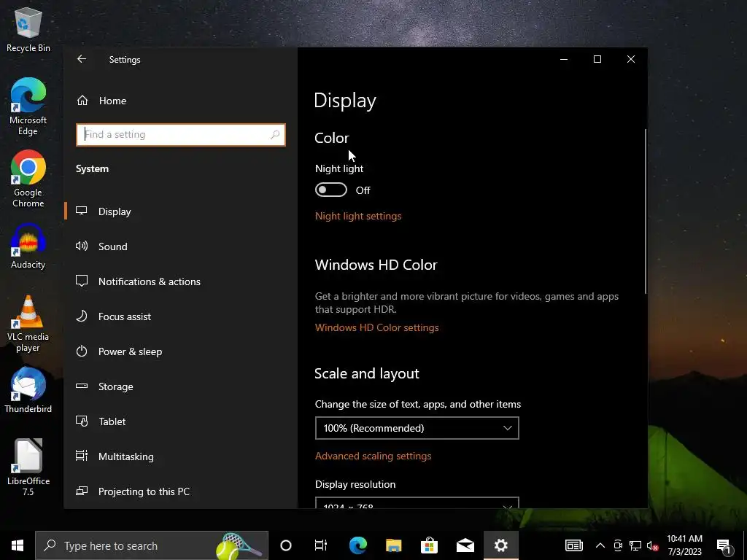This screenshot has width=747, height=560.
Task: Open the Display resolution dropdown
Action: click(417, 503)
